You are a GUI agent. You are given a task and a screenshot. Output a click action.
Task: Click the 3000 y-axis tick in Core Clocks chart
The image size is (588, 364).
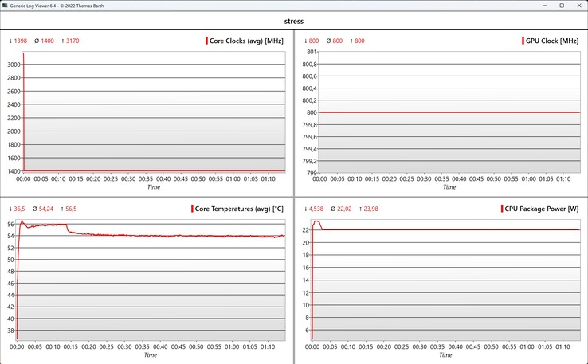[x=14, y=65]
